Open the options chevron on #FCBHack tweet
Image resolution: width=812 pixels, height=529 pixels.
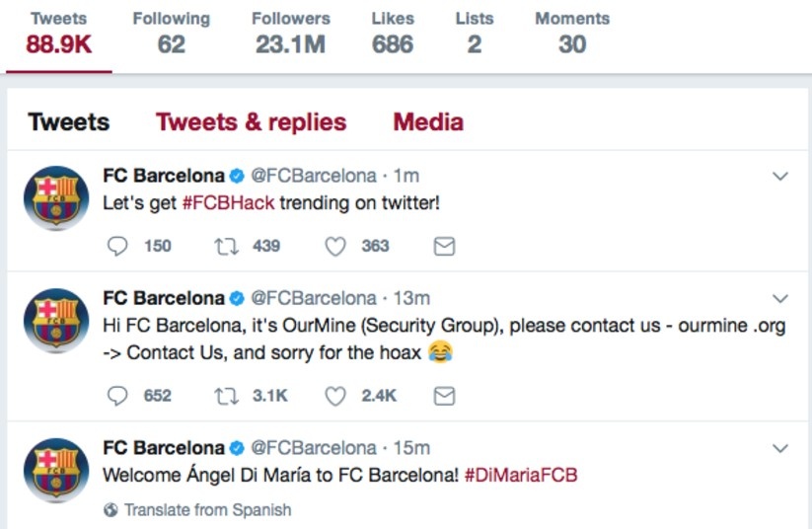tap(780, 177)
